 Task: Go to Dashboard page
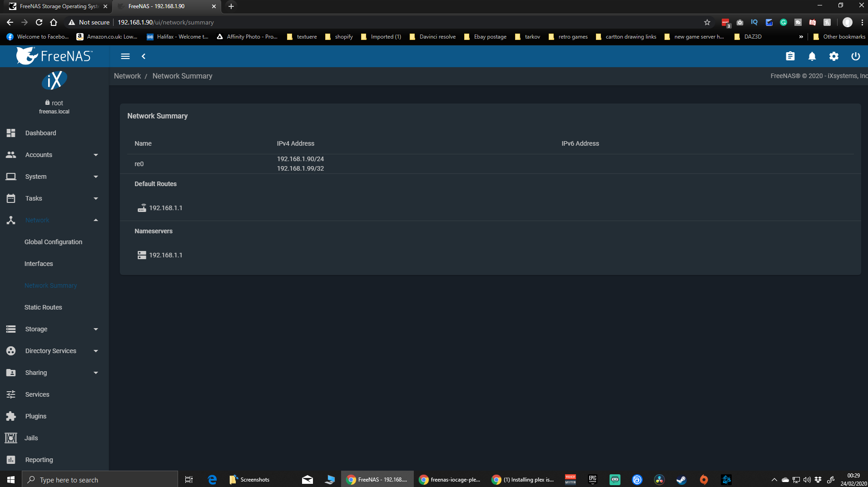point(41,133)
